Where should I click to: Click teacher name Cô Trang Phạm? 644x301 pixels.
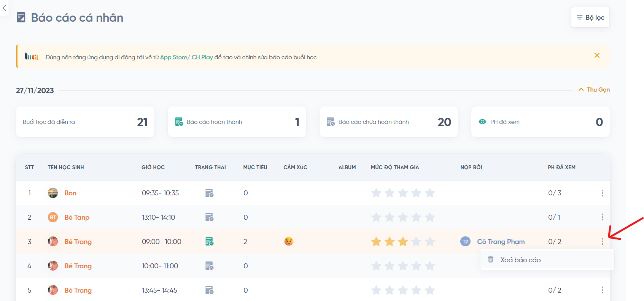click(x=501, y=242)
